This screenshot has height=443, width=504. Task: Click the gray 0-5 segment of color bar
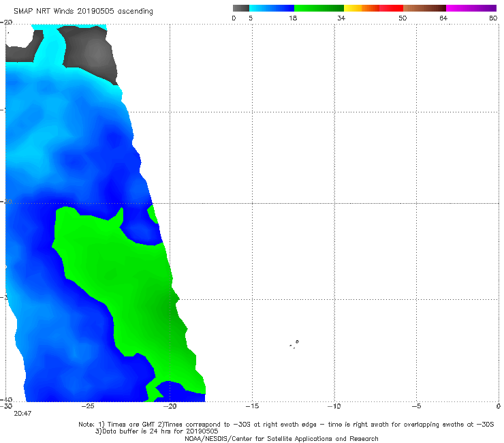(241, 8)
